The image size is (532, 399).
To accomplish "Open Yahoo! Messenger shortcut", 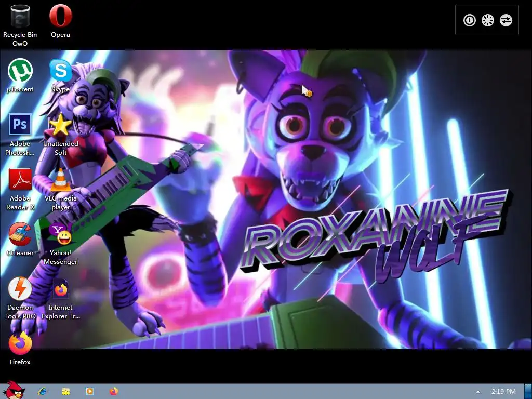I will (60, 244).
